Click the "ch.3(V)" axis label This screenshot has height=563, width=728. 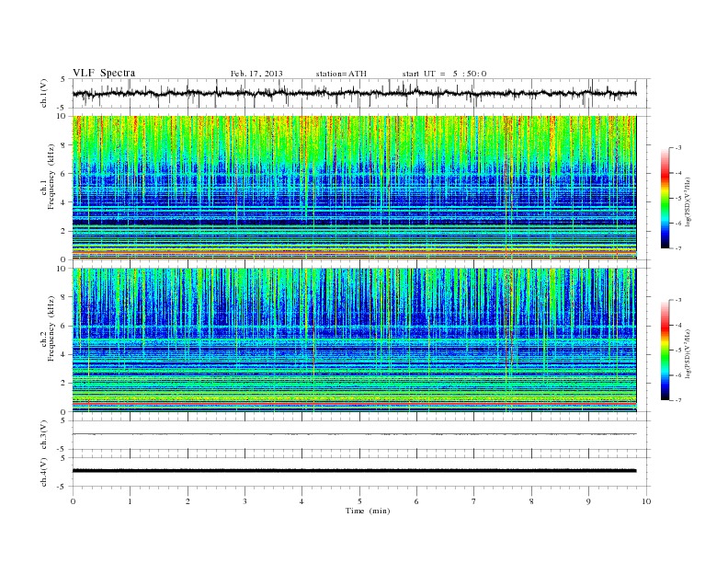[44, 435]
